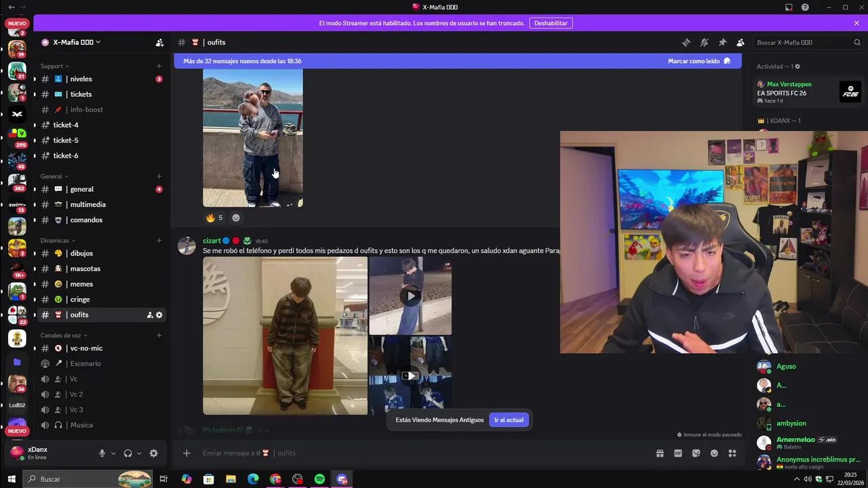Open the tickets channel
This screenshot has width=868, height=488.
point(102,94)
